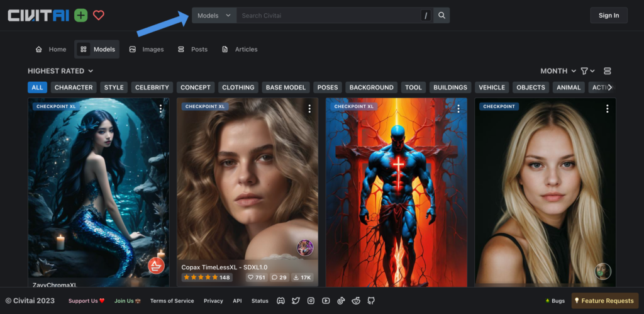Click the Civitai logo
Image resolution: width=644 pixels, height=314 pixels.
[38, 16]
